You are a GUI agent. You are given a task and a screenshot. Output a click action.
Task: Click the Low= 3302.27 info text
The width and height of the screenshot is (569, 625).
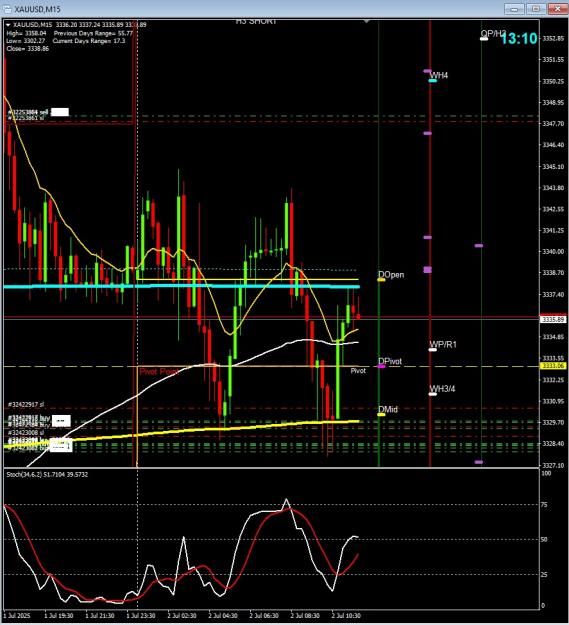pos(26,41)
